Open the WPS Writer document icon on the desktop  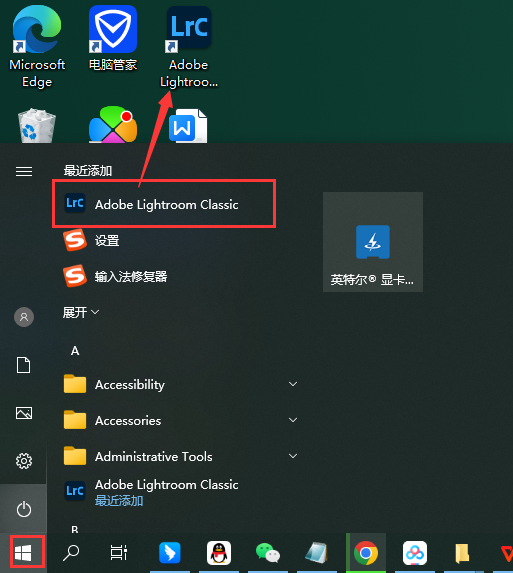[x=188, y=126]
